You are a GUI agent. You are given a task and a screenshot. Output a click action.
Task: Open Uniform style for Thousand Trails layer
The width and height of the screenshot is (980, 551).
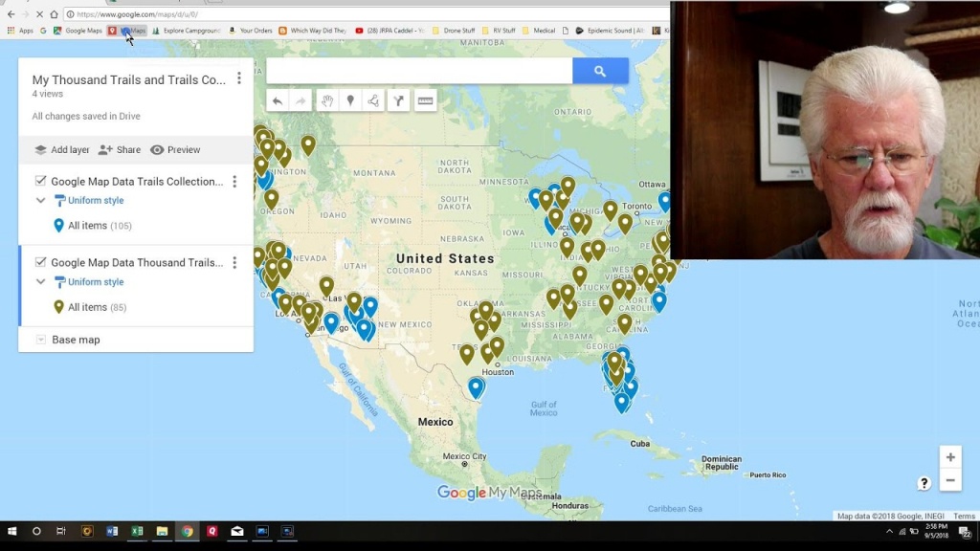point(96,282)
